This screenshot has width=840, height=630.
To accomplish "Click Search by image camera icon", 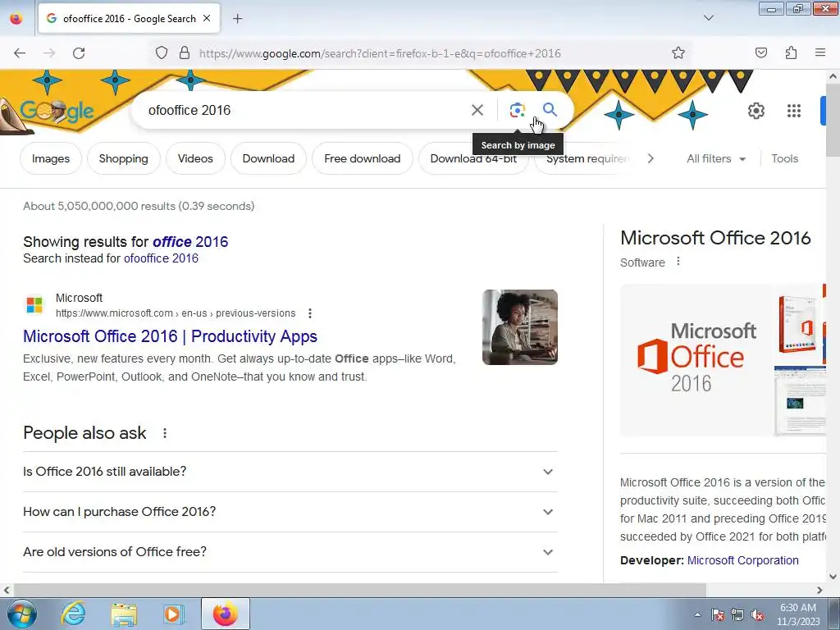I will pyautogui.click(x=517, y=110).
